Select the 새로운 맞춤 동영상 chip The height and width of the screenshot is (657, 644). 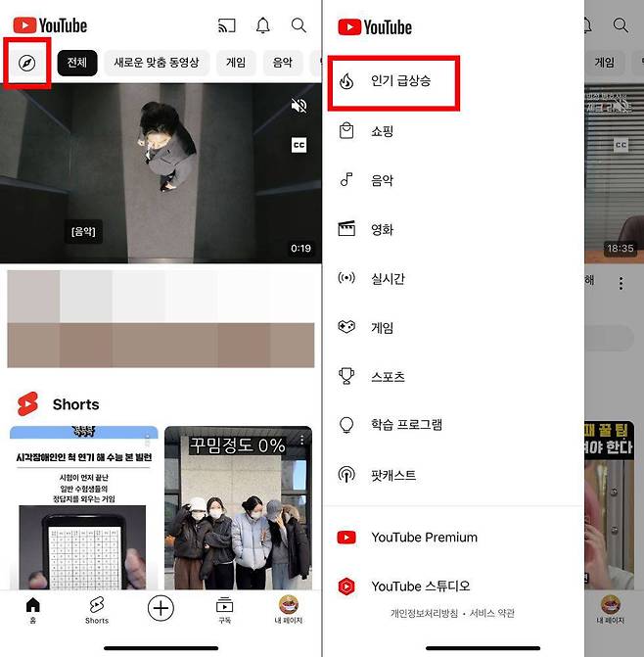[157, 63]
